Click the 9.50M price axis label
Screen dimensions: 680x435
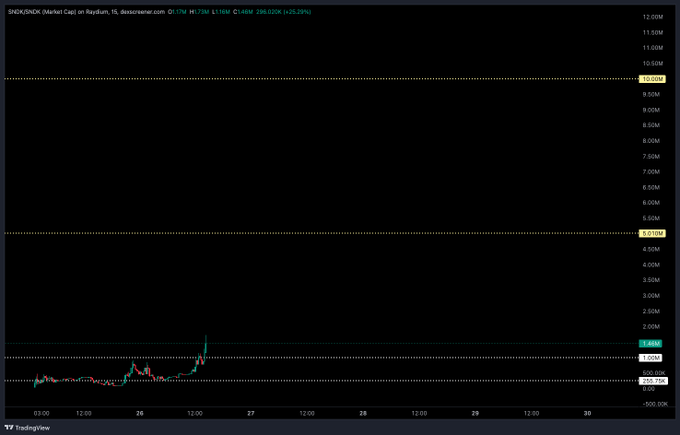[x=651, y=94]
